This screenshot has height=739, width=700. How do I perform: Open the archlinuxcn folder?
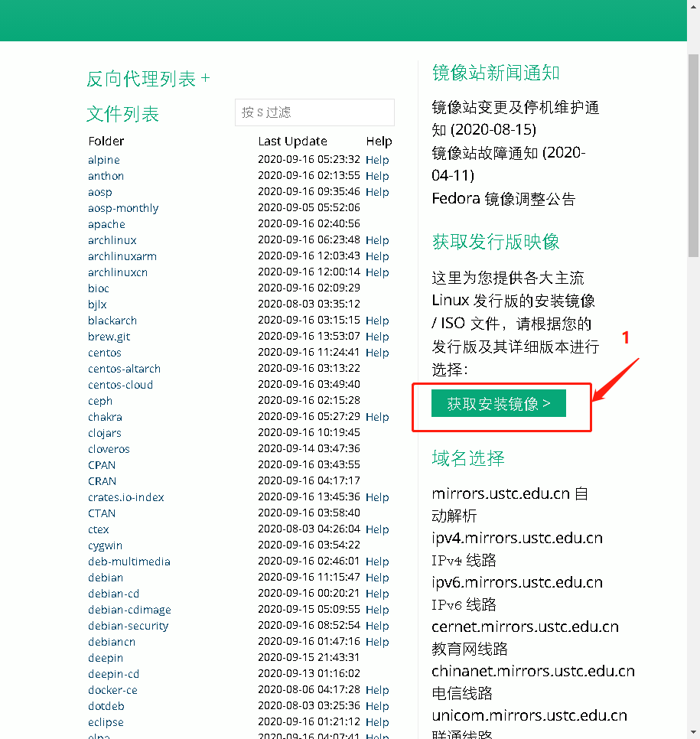pyautogui.click(x=117, y=272)
